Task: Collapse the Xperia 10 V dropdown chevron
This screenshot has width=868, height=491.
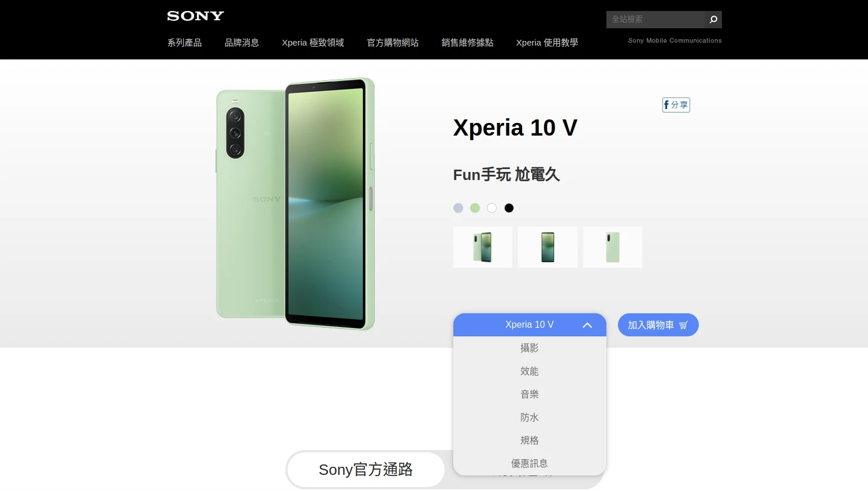Action: point(587,325)
